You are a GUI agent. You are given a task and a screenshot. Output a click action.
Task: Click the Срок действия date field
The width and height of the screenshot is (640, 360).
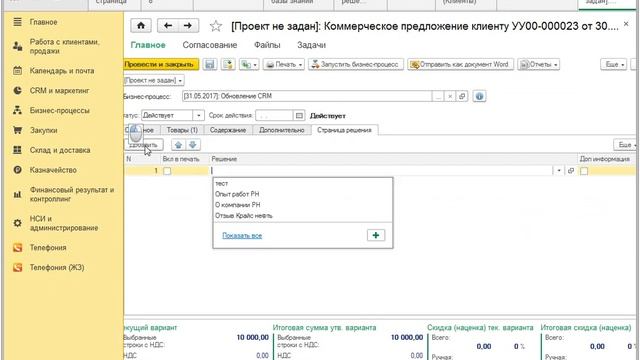274,116
